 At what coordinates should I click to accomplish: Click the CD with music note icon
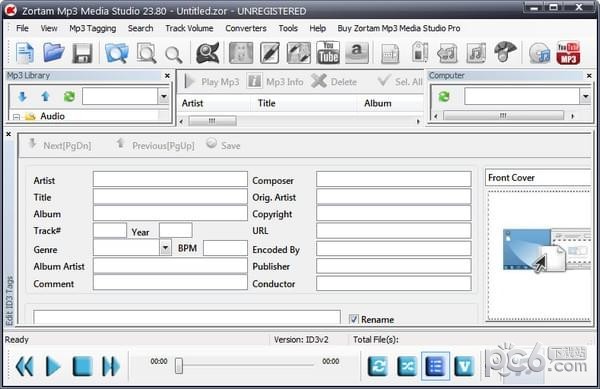[x=540, y=53]
